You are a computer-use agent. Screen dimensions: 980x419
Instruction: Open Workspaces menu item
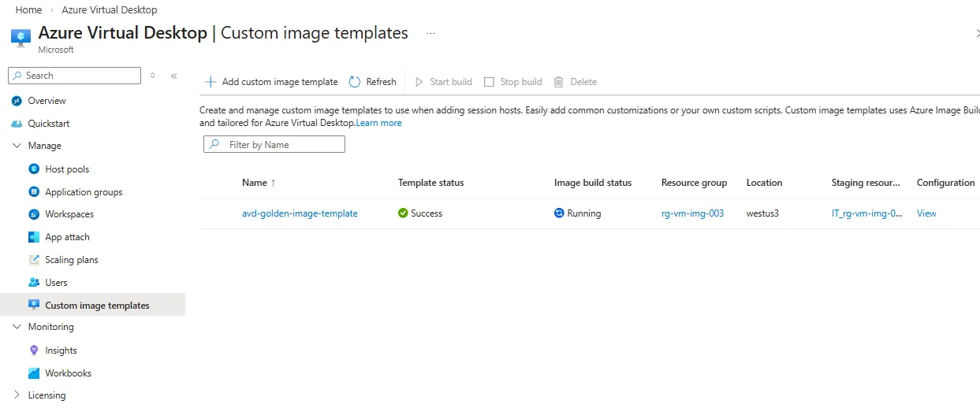pyautogui.click(x=69, y=214)
